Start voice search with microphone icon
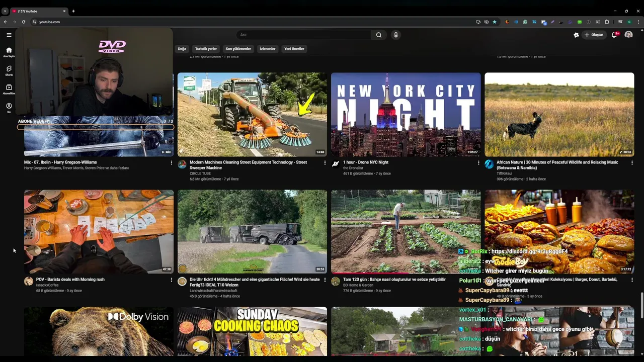This screenshot has height=362, width=644. tap(396, 35)
